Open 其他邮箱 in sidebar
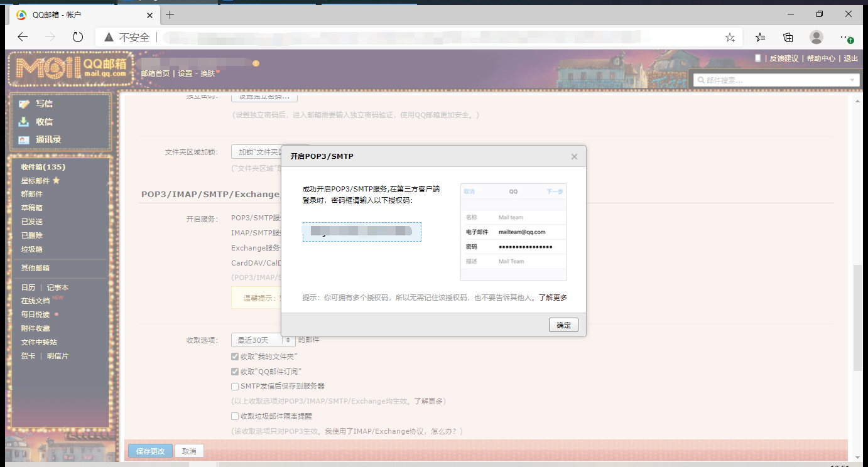This screenshot has height=467, width=868. point(35,268)
